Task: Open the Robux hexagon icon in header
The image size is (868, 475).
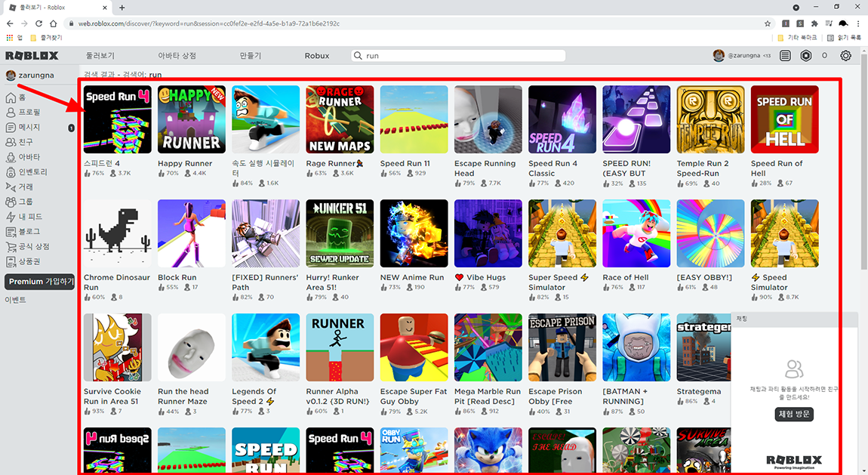Action: (x=806, y=55)
